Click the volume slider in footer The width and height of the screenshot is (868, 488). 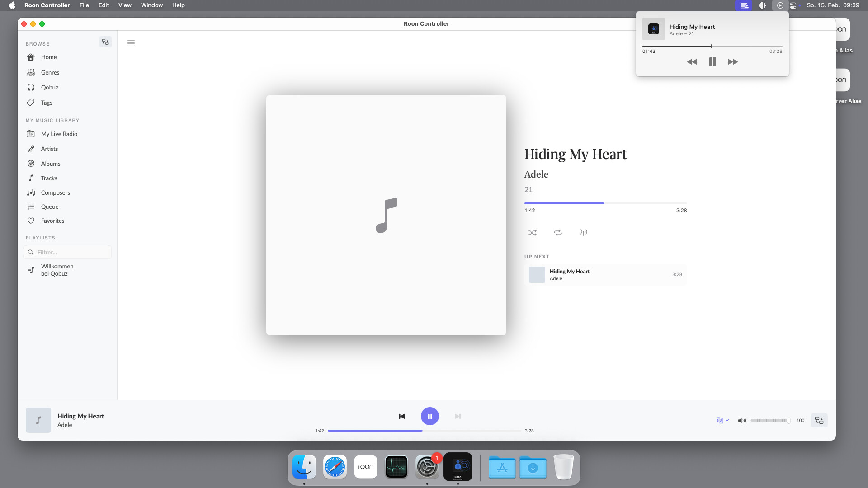(769, 421)
